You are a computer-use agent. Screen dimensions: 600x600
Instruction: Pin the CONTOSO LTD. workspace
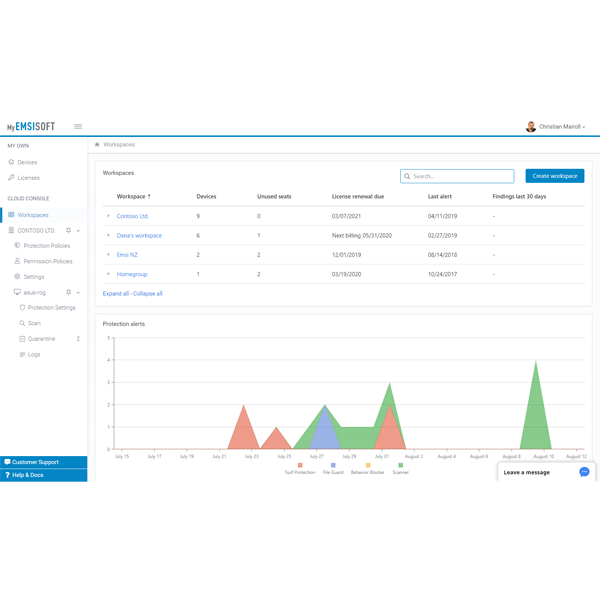click(68, 230)
